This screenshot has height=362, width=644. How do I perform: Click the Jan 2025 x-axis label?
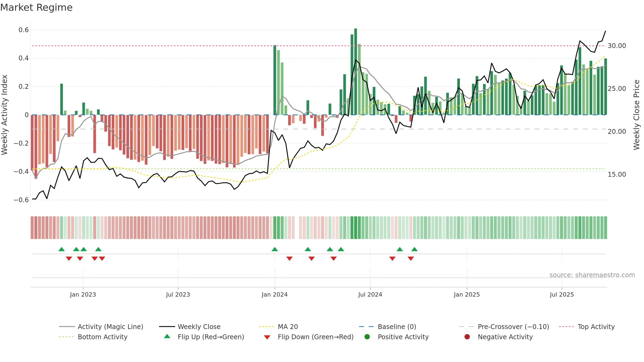[x=467, y=294]
